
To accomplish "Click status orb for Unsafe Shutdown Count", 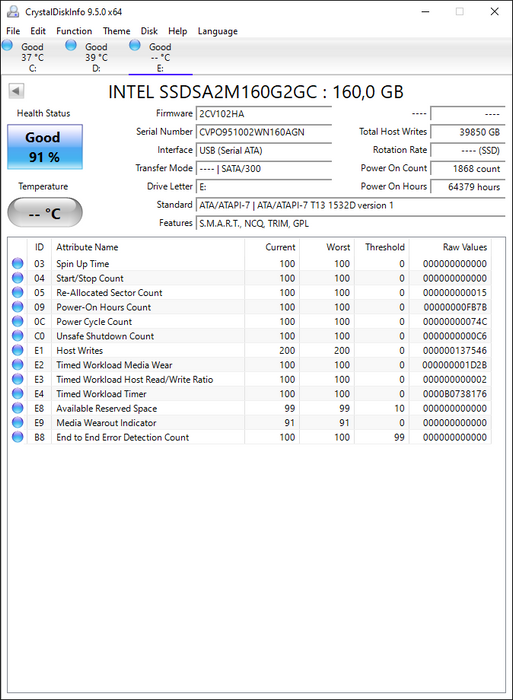I will (x=17, y=336).
